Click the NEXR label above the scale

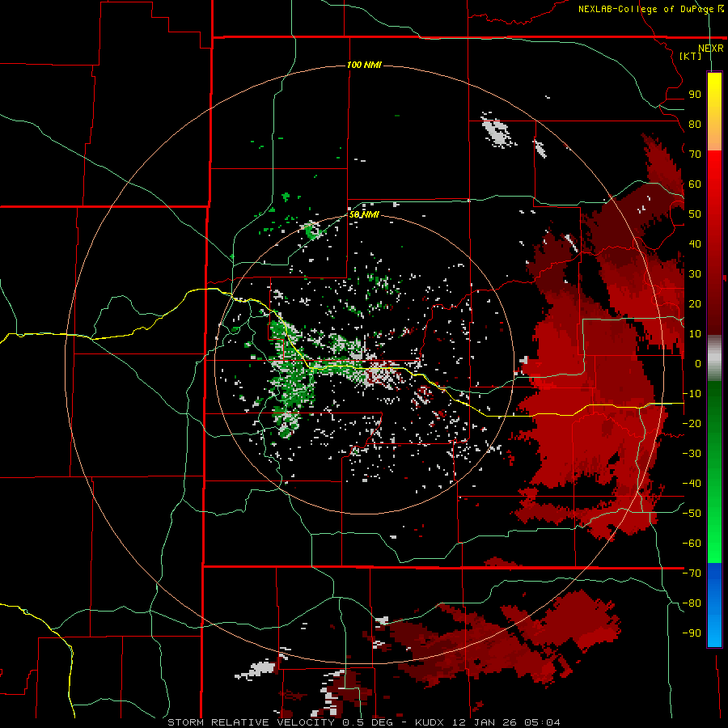[710, 49]
